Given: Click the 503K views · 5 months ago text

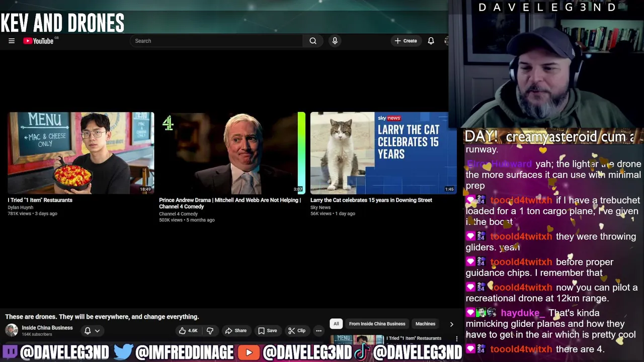Looking at the screenshot, I should [x=187, y=220].
